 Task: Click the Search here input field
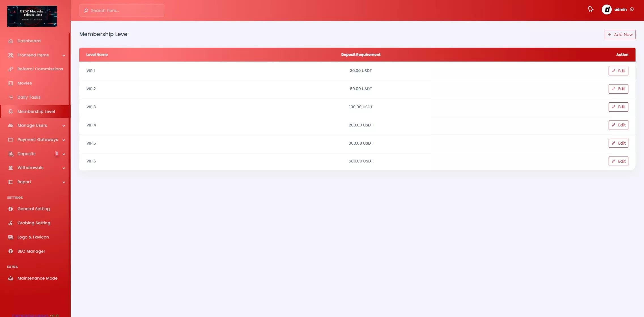[125, 10]
